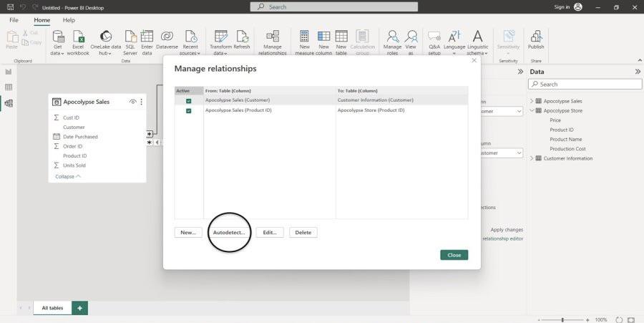The width and height of the screenshot is (644, 323).
Task: Collapse the Apocolypse Sales table card
Action: coord(68,176)
